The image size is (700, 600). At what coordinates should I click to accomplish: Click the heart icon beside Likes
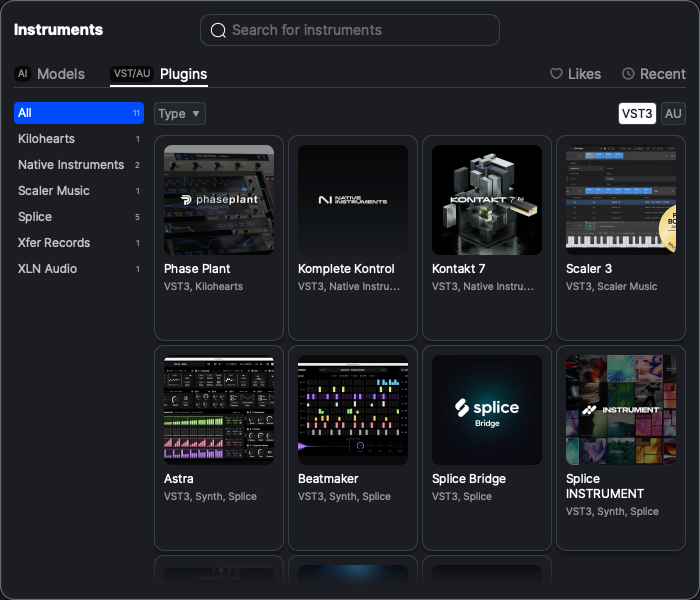[556, 73]
